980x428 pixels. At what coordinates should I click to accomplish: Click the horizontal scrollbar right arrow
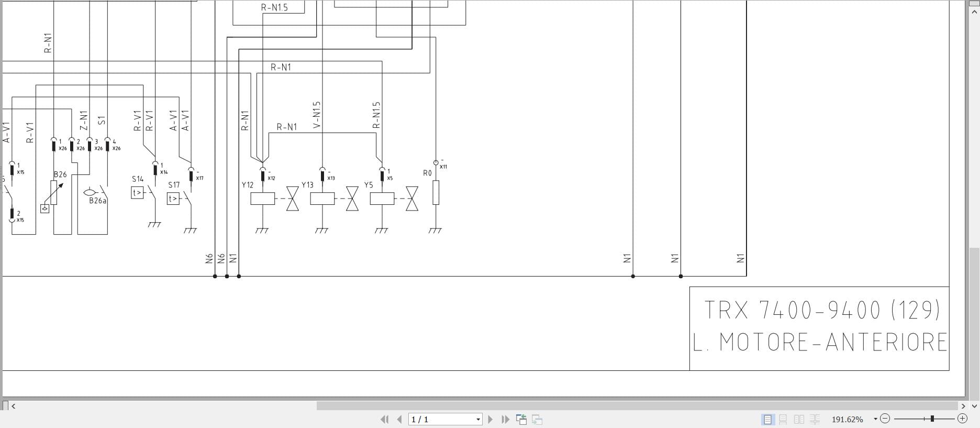963,405
